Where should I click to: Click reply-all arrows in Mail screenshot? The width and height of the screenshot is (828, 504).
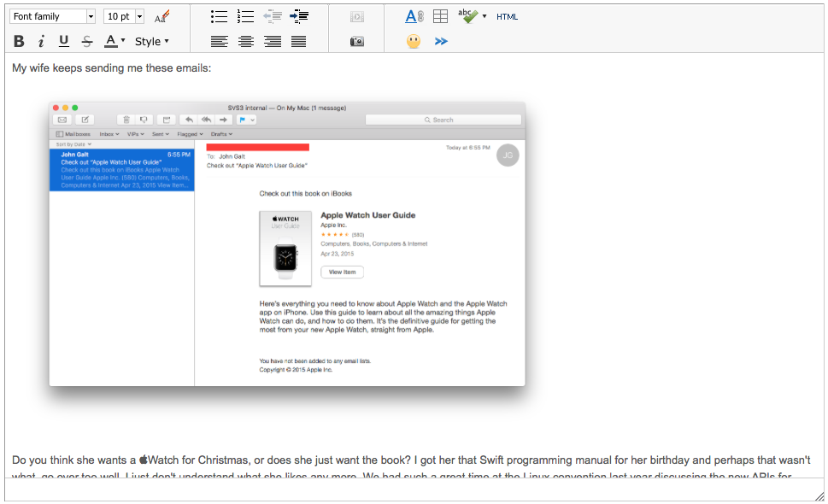(207, 120)
